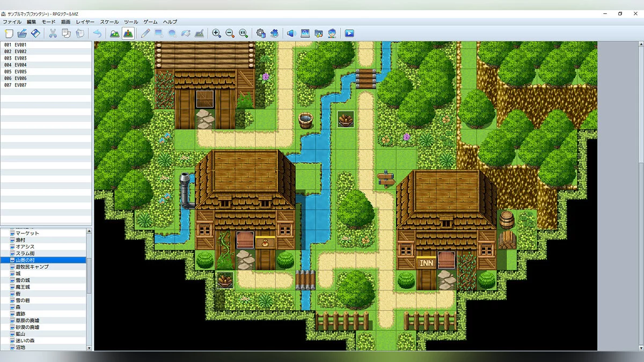Open the Character Generator icon
Viewport: 644px width, 362px height.
[332, 33]
